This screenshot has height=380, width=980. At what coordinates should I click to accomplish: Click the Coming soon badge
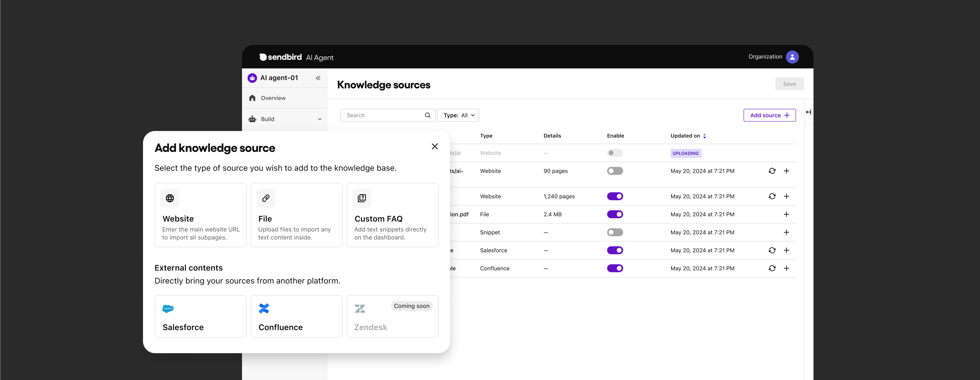point(412,306)
